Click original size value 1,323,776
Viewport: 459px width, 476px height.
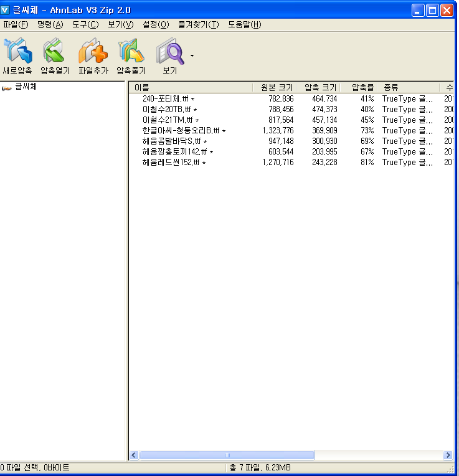pyautogui.click(x=278, y=131)
